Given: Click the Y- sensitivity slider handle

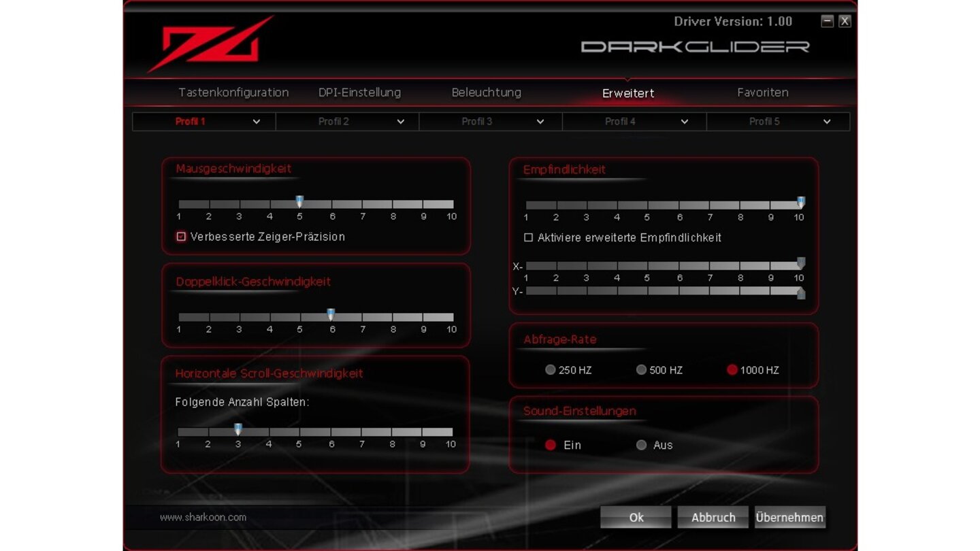Looking at the screenshot, I should [801, 293].
